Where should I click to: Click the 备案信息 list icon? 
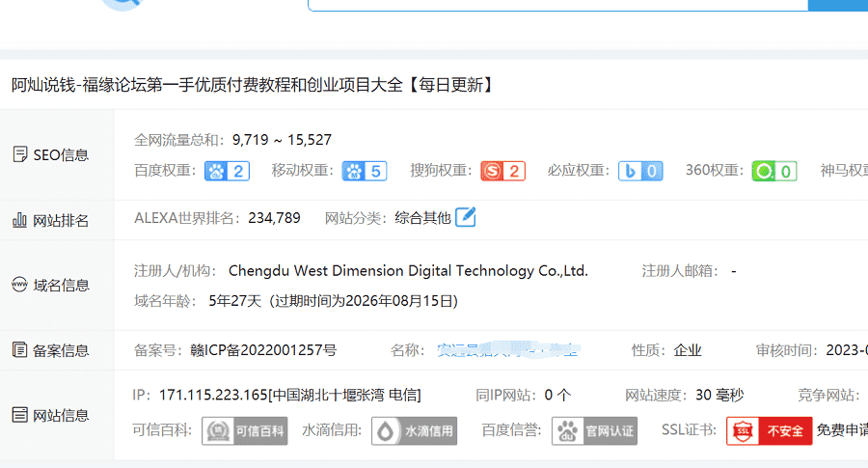point(19,349)
